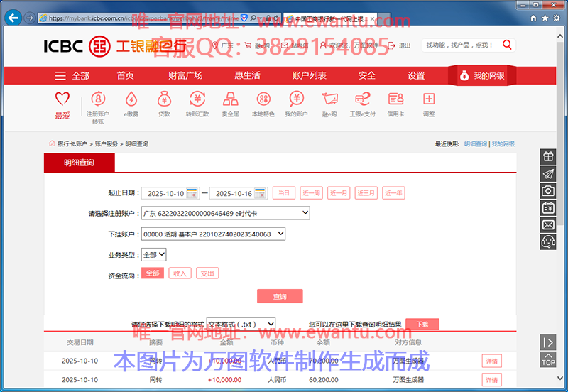Open the start date calendar picker
568x392 pixels.
click(x=192, y=193)
